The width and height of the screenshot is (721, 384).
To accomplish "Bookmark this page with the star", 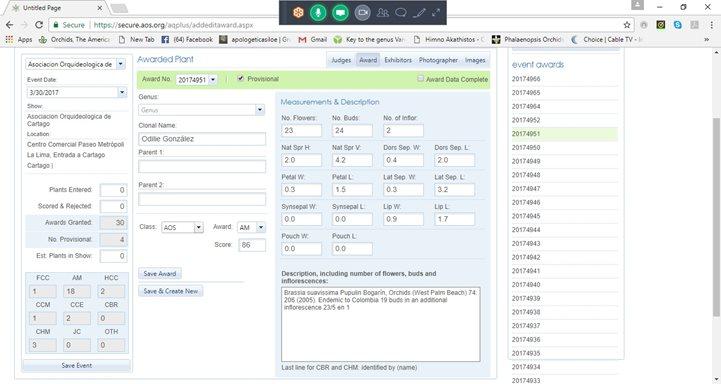I will [627, 25].
